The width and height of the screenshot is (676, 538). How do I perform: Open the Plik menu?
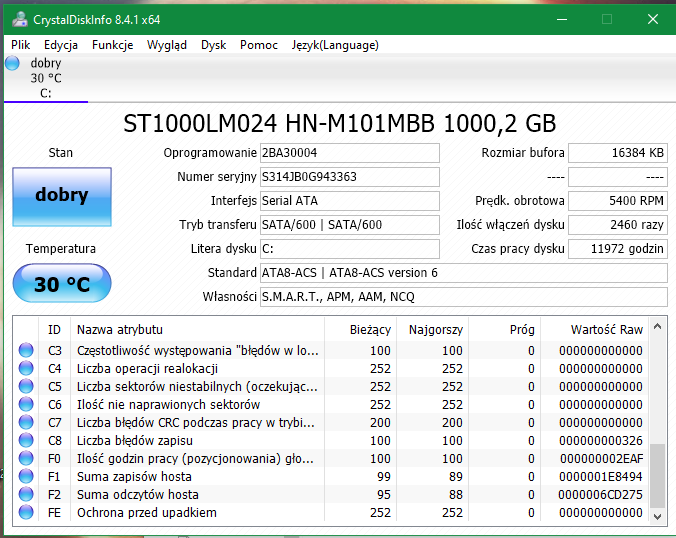click(x=20, y=45)
